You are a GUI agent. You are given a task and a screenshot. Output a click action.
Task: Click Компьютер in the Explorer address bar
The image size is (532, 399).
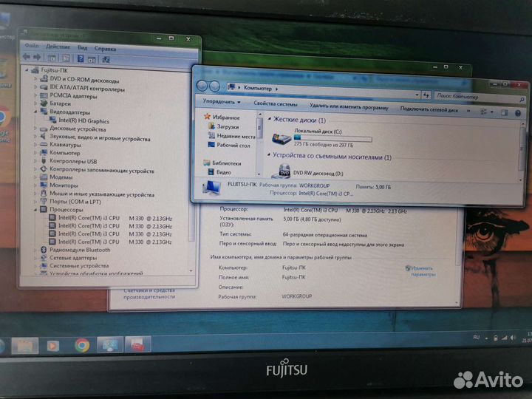[x=258, y=88]
